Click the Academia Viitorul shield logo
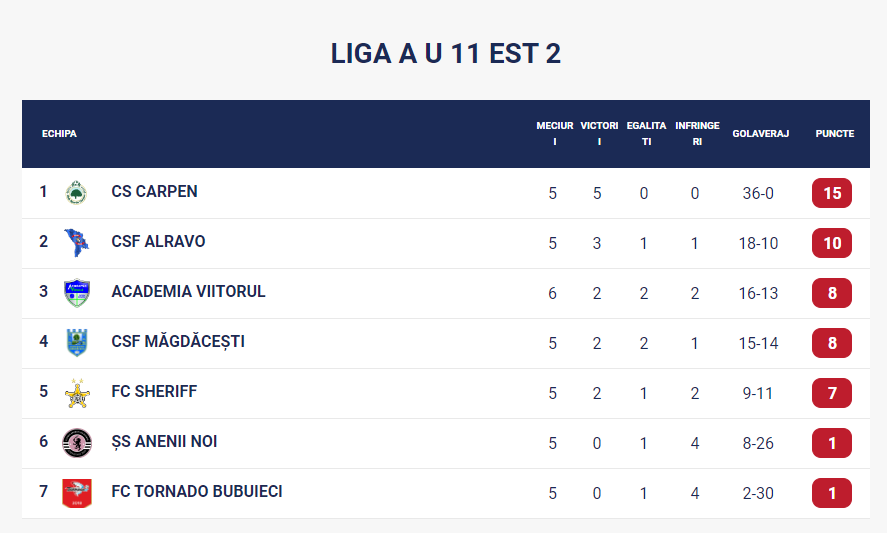This screenshot has height=533, width=887. click(76, 293)
